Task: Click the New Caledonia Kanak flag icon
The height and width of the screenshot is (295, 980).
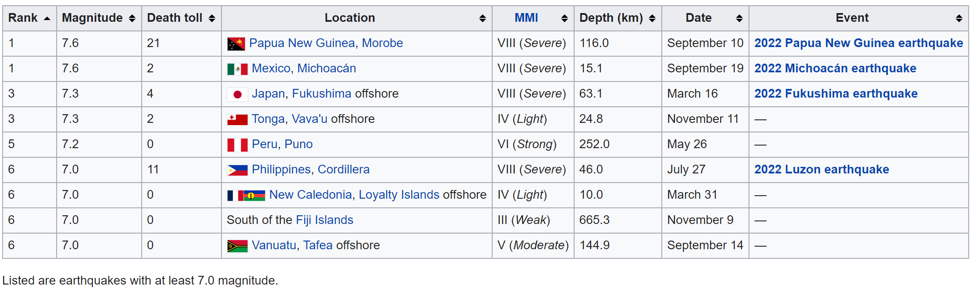Action: (255, 195)
